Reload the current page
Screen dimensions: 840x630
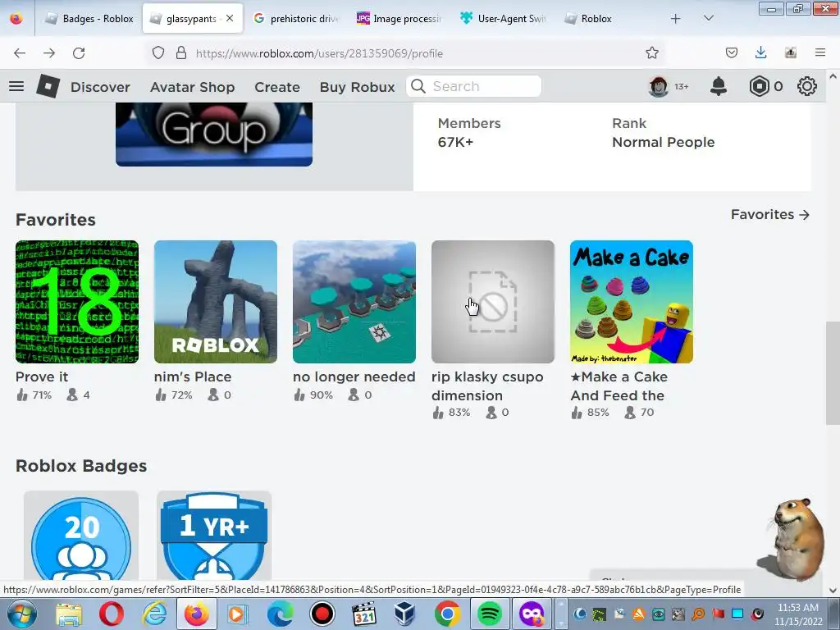coord(79,53)
